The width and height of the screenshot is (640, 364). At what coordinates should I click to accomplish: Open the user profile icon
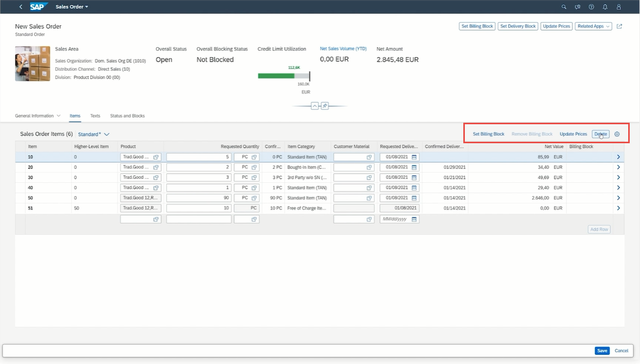coord(618,7)
